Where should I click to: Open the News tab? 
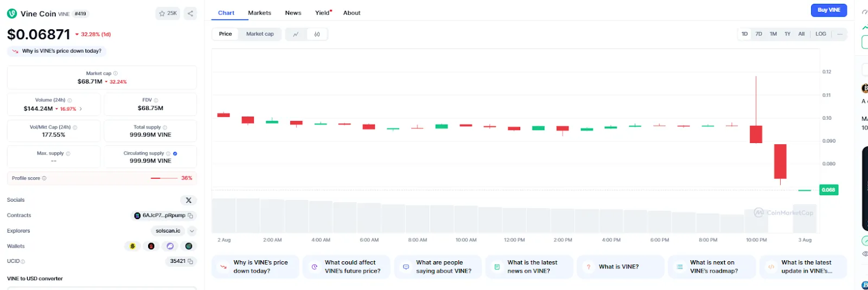pyautogui.click(x=293, y=13)
